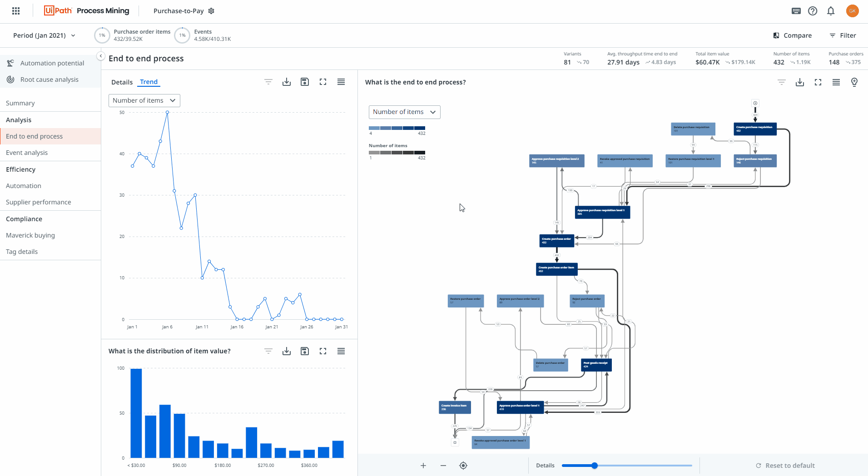Adjust the Details slider at the bottom
This screenshot has width=868, height=476.
pyautogui.click(x=594, y=465)
